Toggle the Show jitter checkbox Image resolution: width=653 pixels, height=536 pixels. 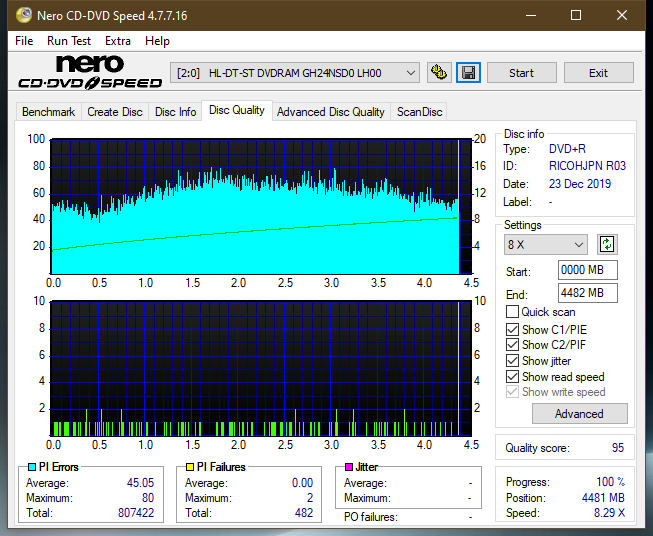click(x=512, y=361)
